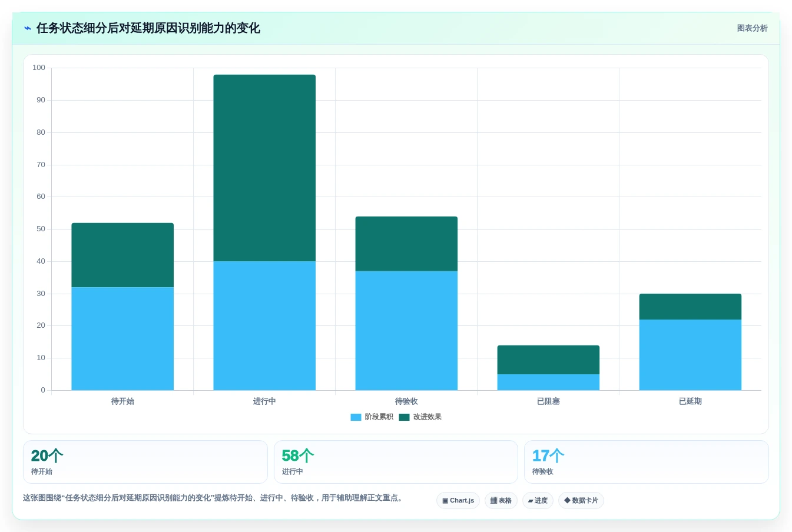
Task: Click the 进行中 x-axis label
Action: coord(264,401)
